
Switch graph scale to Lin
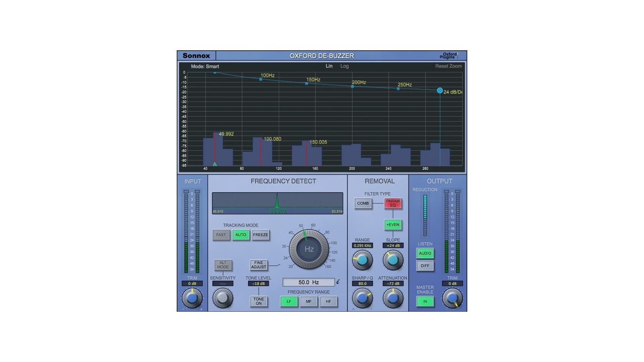[x=329, y=66]
